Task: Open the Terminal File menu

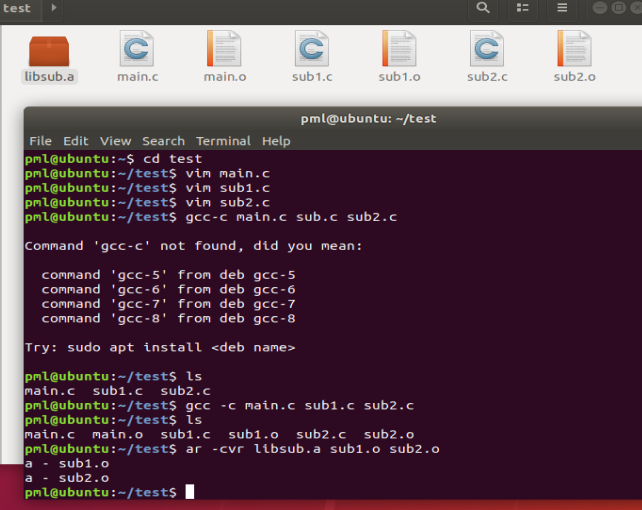Action: coord(41,141)
